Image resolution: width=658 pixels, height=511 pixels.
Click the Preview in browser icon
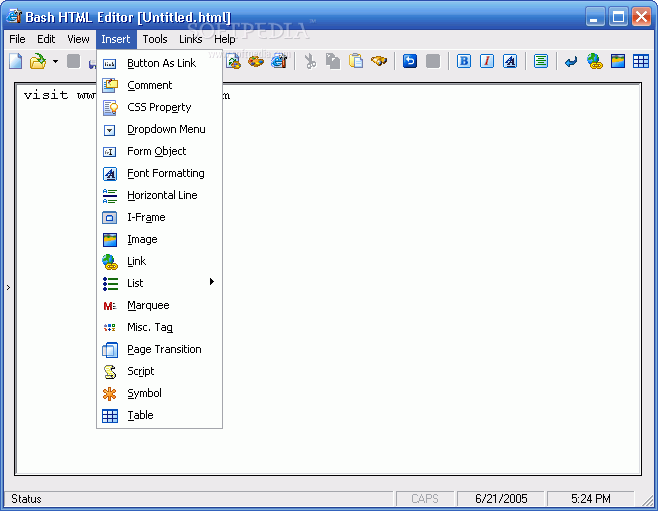pyautogui.click(x=279, y=61)
